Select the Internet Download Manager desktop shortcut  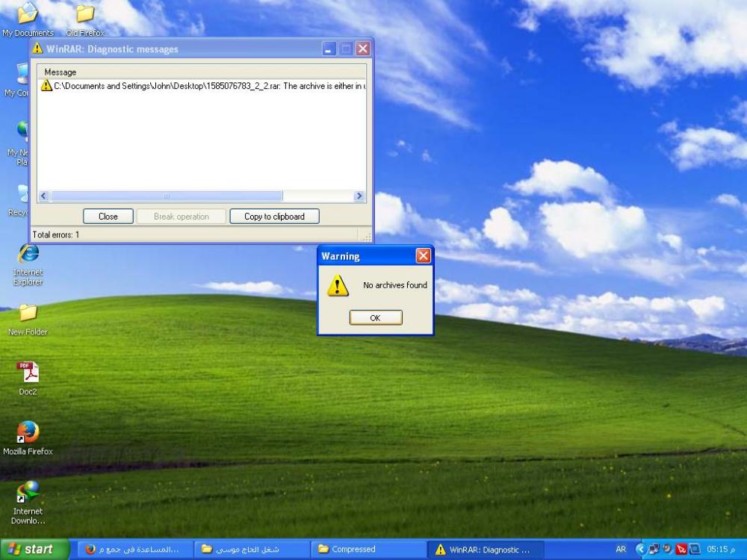point(28,503)
